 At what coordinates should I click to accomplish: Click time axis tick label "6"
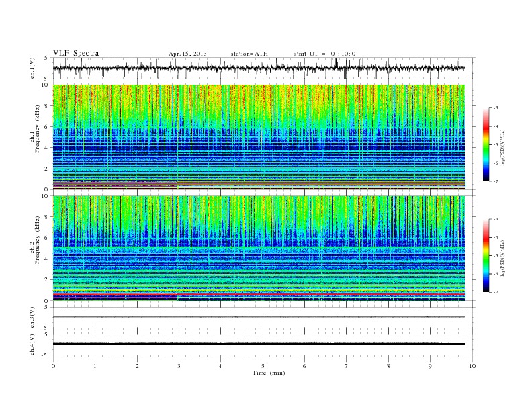pyautogui.click(x=304, y=366)
